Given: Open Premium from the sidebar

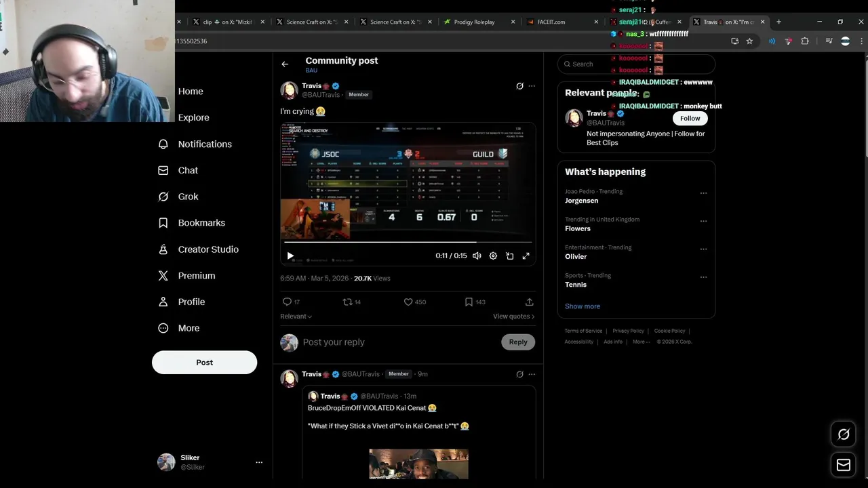Looking at the screenshot, I should click(x=186, y=276).
